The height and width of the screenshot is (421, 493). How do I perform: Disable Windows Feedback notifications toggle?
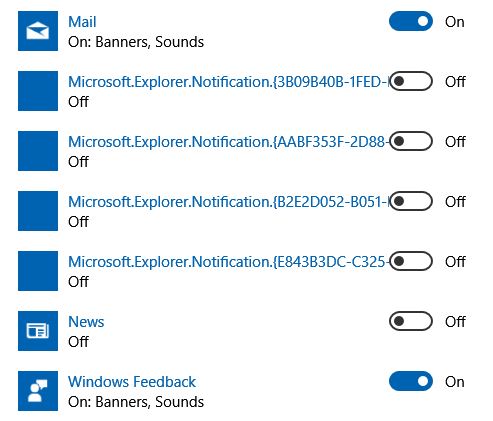pos(411,381)
